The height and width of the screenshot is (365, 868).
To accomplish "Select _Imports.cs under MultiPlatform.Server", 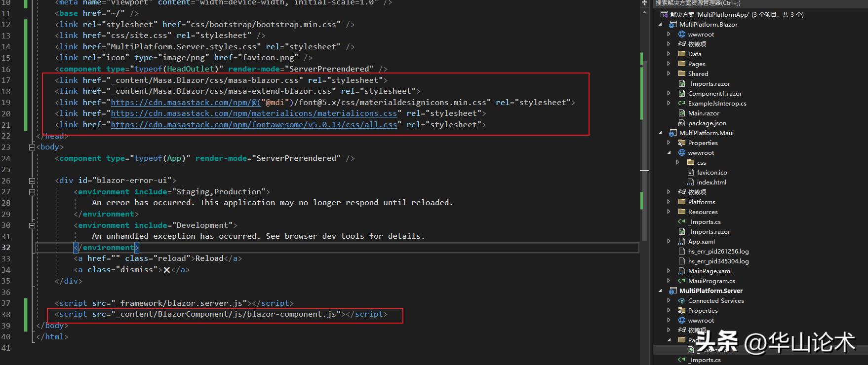I will 705,360.
